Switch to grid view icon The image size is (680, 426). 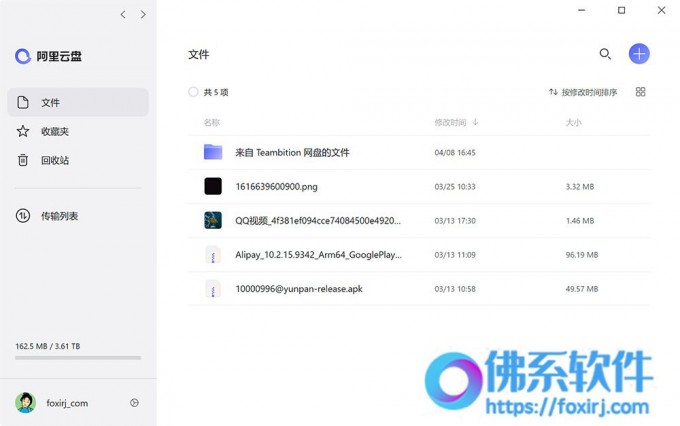point(641,92)
